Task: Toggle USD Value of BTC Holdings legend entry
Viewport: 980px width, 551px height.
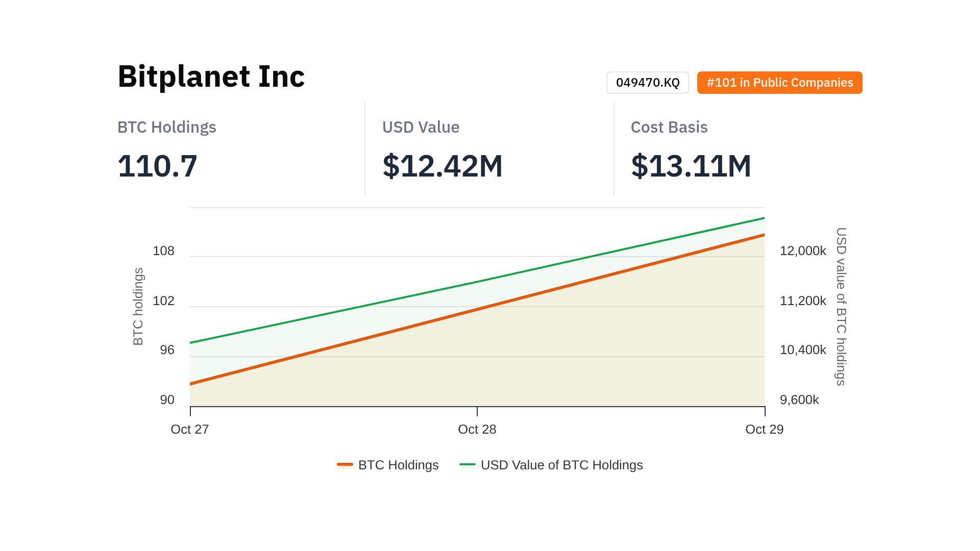Action: click(x=561, y=465)
